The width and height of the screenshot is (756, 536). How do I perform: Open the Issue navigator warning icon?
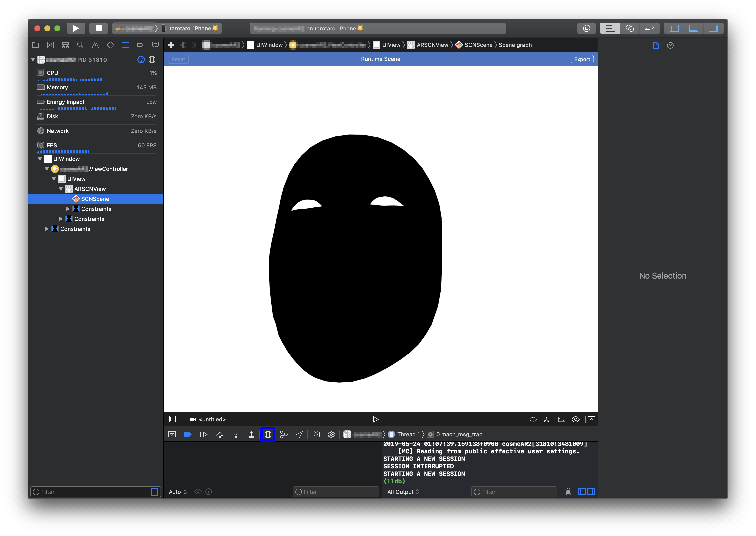95,45
